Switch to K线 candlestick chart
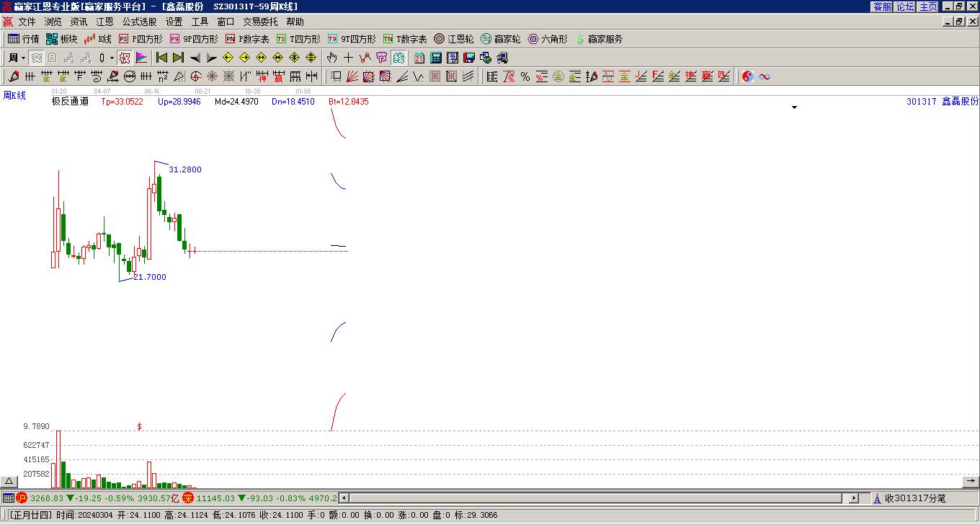Screen dimensions: 980x525 98,39
